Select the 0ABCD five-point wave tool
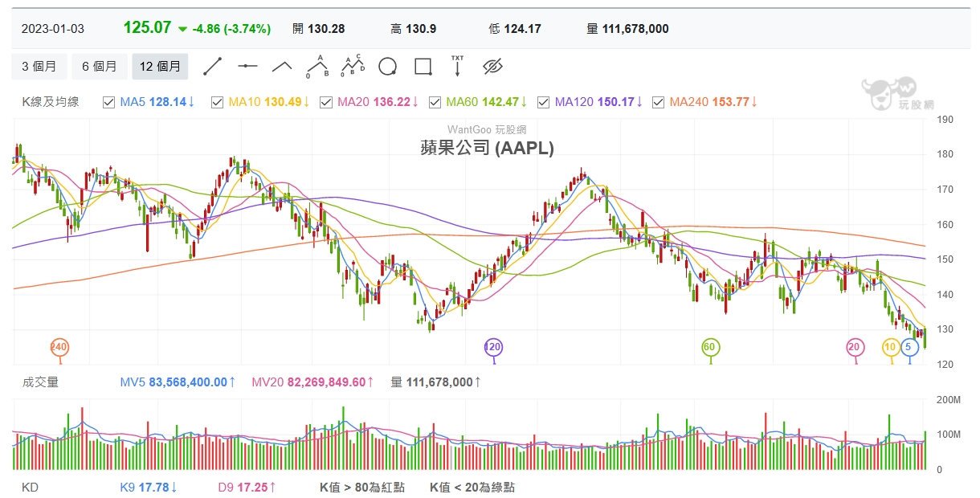The image size is (980, 498). pos(353,67)
